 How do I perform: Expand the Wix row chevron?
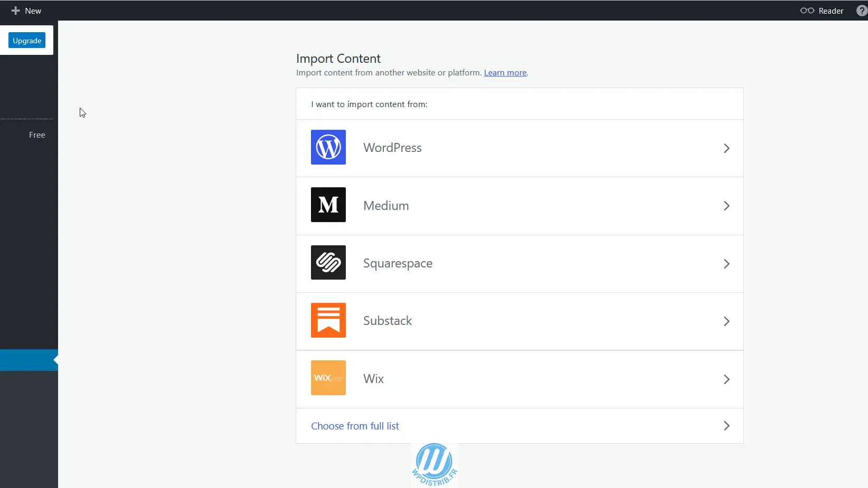click(727, 379)
